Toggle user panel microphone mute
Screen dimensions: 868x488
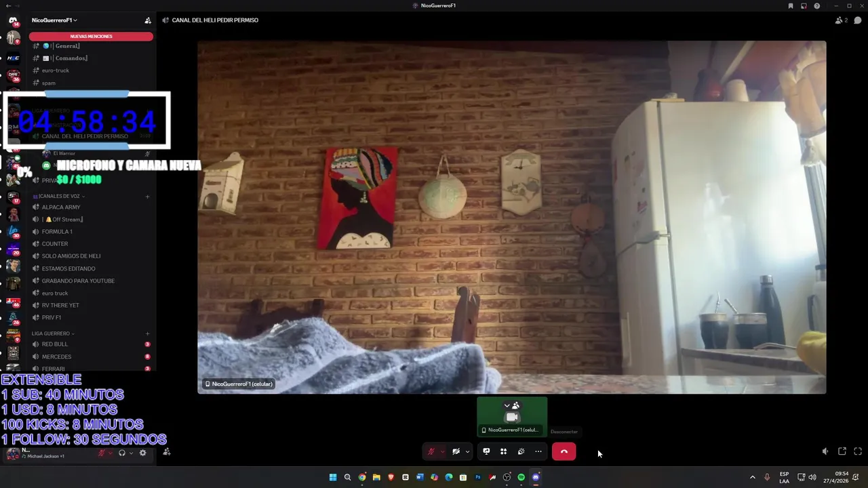pyautogui.click(x=102, y=453)
